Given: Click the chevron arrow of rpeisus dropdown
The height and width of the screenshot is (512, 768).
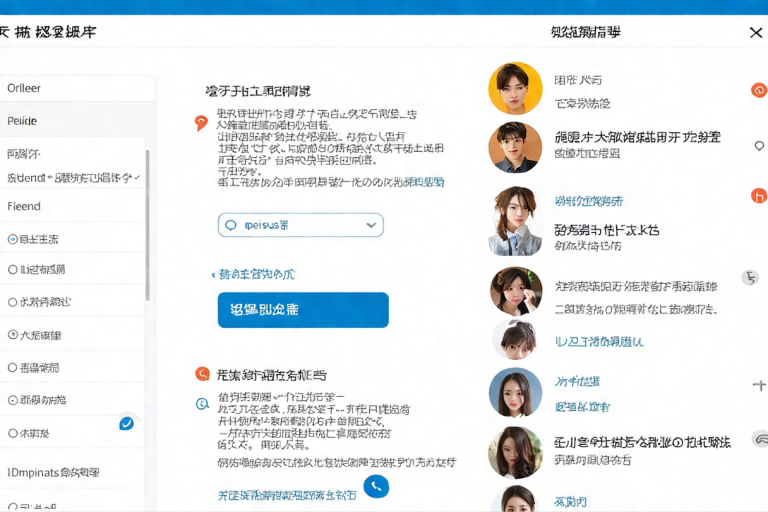Looking at the screenshot, I should tap(371, 225).
